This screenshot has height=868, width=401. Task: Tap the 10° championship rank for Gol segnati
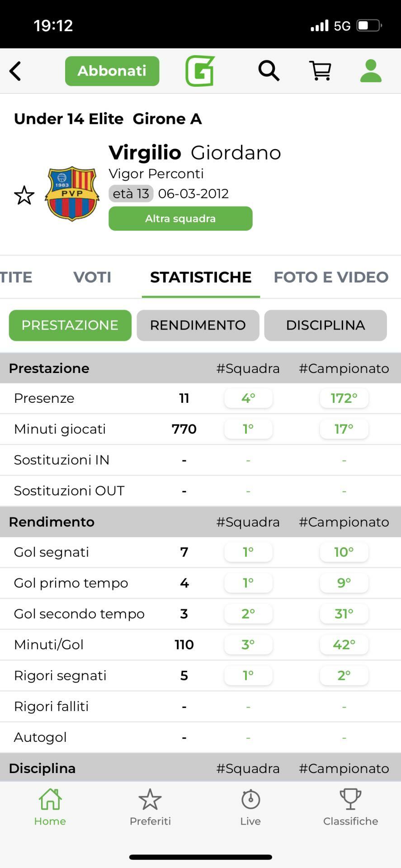pos(344,552)
